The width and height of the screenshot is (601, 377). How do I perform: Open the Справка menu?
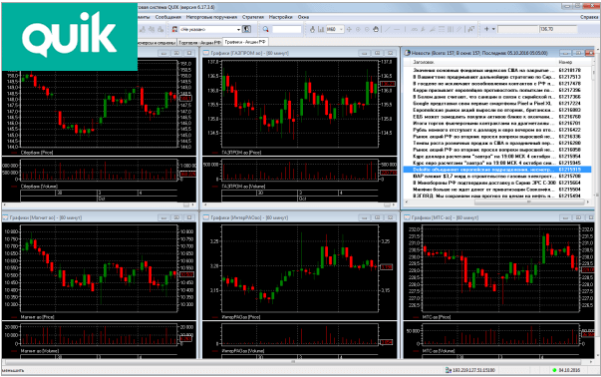coord(589,17)
